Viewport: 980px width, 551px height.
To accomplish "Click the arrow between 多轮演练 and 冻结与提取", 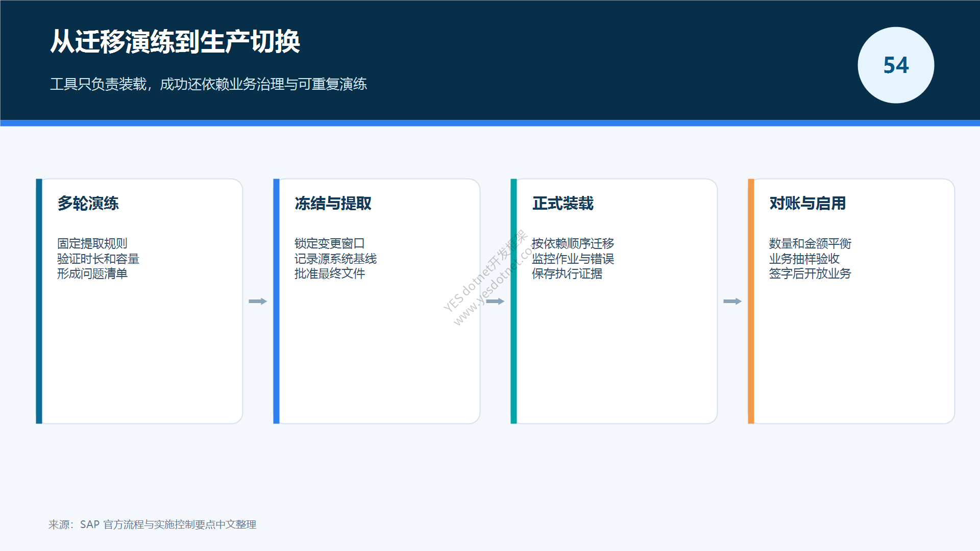I will pos(258,301).
